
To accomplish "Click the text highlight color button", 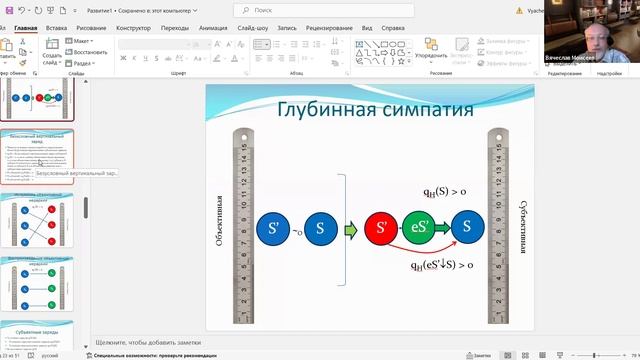I will click(x=217, y=59).
